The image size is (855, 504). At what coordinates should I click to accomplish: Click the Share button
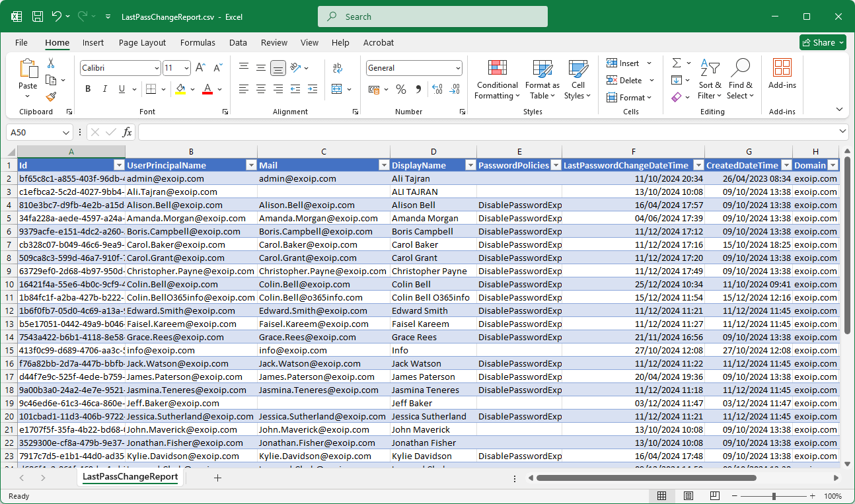[x=822, y=42]
